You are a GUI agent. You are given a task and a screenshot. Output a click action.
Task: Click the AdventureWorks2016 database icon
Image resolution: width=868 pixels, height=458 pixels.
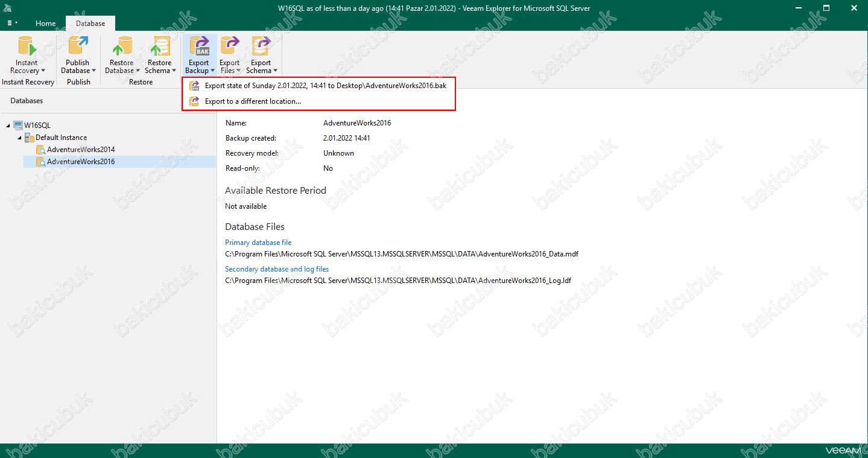pos(40,162)
